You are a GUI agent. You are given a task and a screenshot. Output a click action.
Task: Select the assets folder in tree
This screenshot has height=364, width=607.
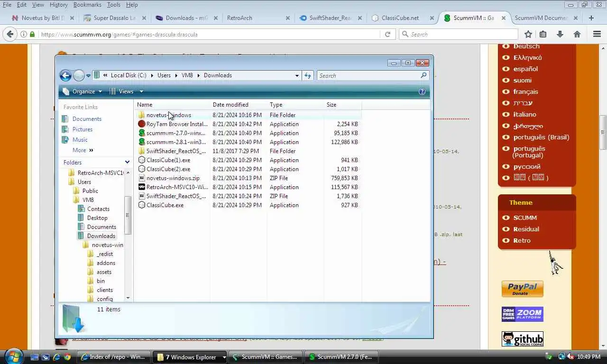tap(104, 272)
